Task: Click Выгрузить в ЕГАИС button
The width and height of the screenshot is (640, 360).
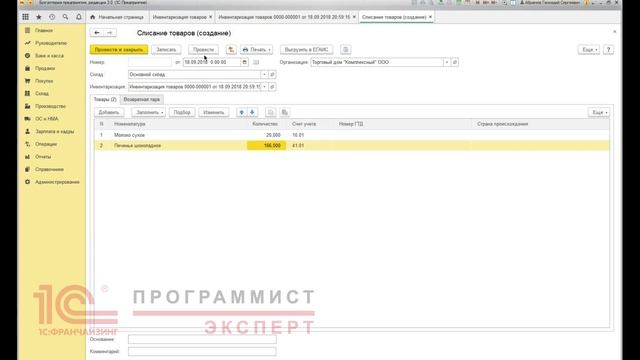Action: pyautogui.click(x=306, y=49)
